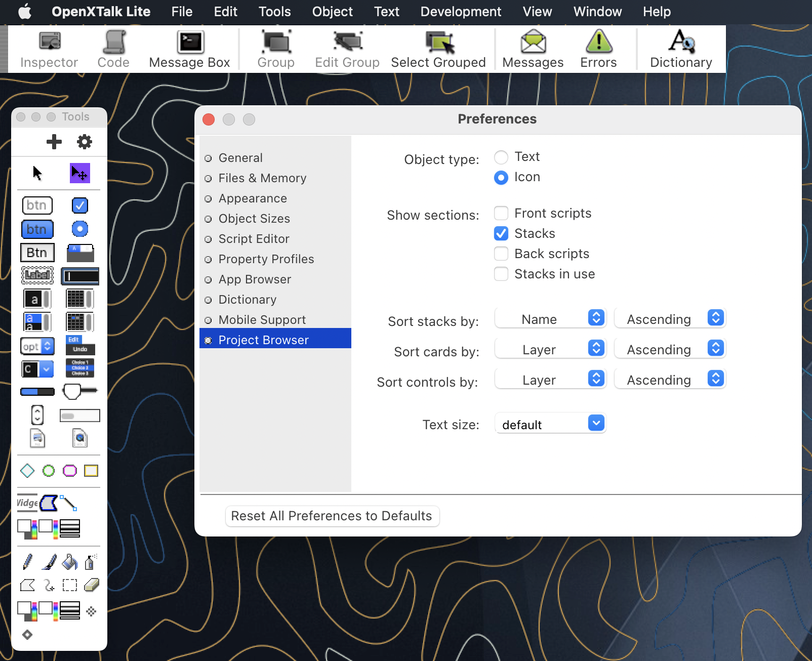This screenshot has height=661, width=812.
Task: Pick the checkbox control in Tools palette
Action: coord(80,205)
